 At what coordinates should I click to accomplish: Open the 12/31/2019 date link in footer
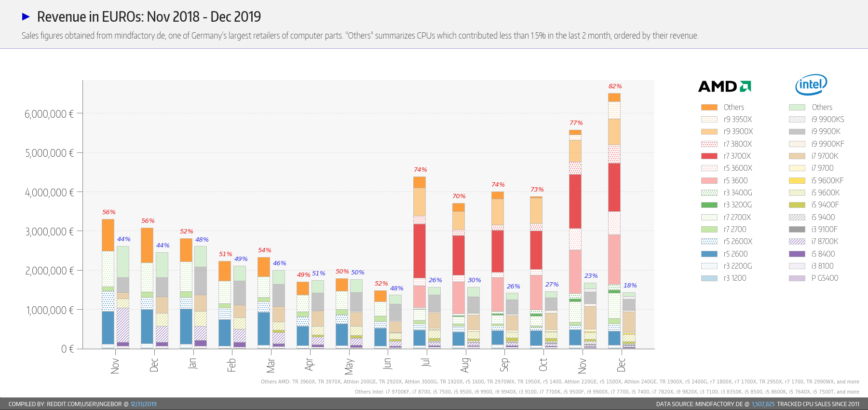[143, 404]
